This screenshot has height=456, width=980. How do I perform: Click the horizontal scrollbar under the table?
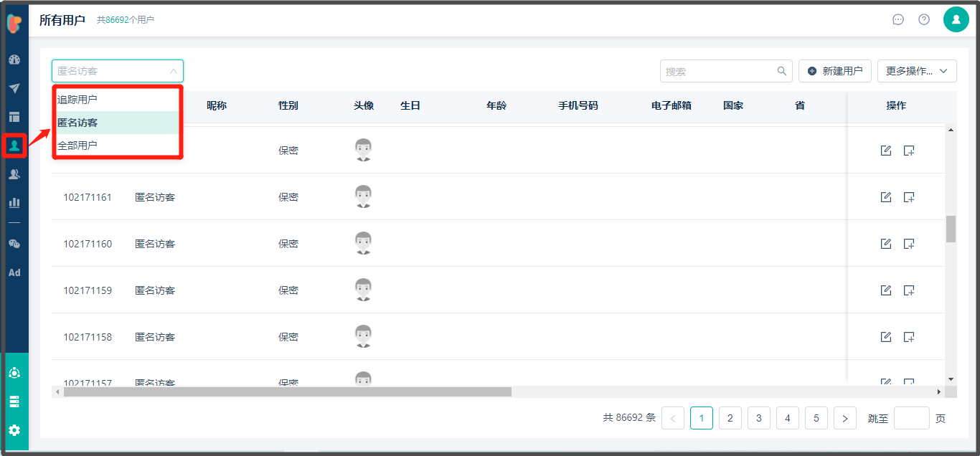pos(287,392)
